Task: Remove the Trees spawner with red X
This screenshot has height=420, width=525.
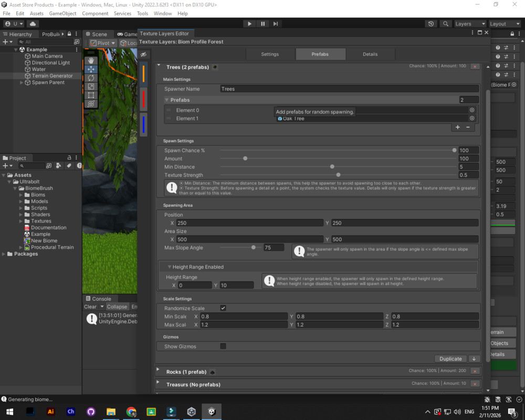Action: (475, 66)
